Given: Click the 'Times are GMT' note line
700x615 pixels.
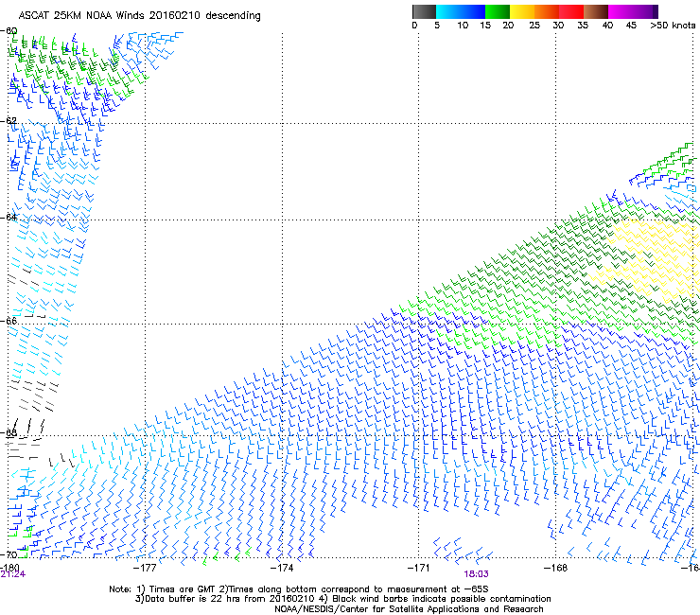Looking at the screenshot, I should tap(299, 589).
